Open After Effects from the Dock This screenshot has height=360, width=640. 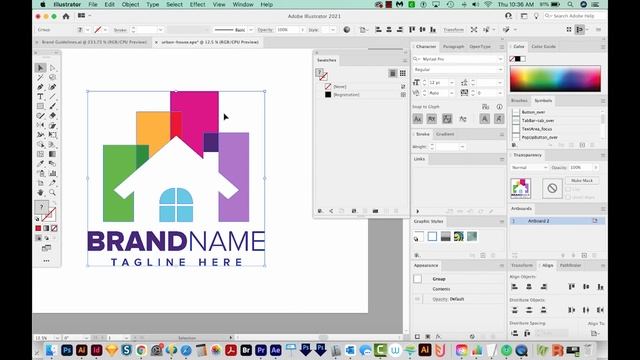tap(276, 350)
